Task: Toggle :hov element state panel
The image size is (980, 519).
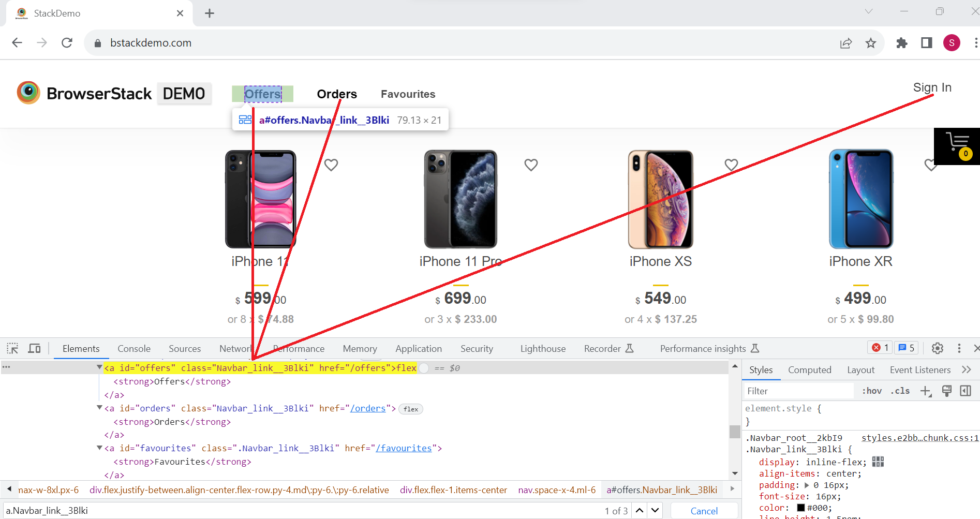Action: click(x=872, y=391)
